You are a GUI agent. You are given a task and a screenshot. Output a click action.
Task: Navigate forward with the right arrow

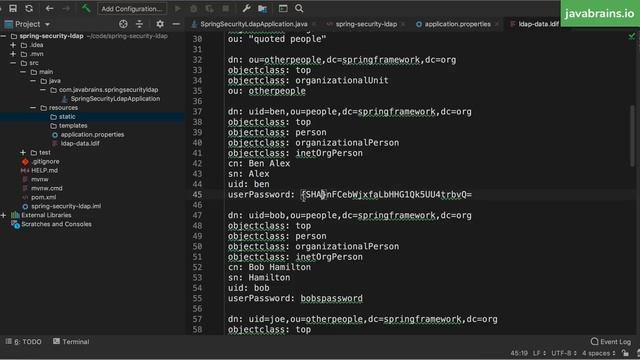coord(66,8)
